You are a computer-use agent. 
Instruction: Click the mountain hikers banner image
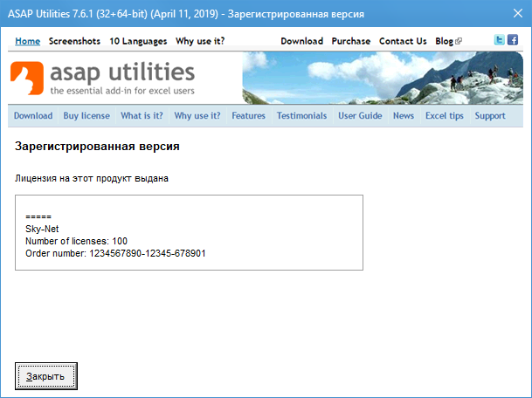click(x=383, y=78)
